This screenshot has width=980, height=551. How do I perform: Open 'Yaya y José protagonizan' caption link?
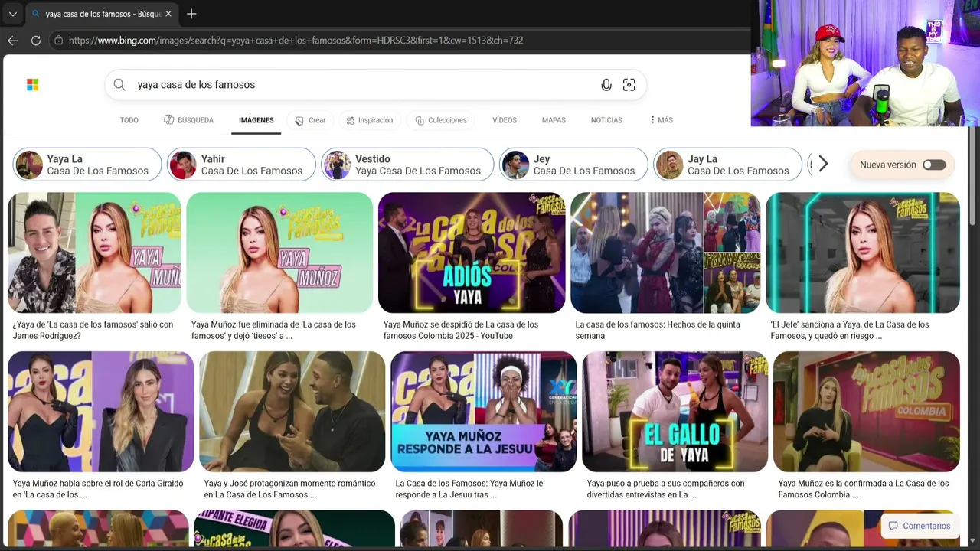[289, 489]
